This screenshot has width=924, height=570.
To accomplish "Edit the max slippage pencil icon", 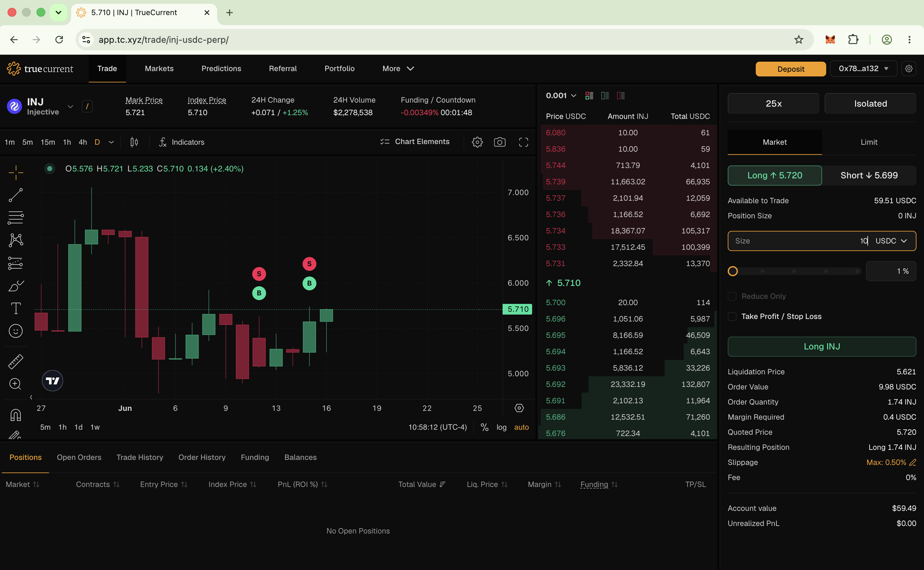I will (x=913, y=462).
